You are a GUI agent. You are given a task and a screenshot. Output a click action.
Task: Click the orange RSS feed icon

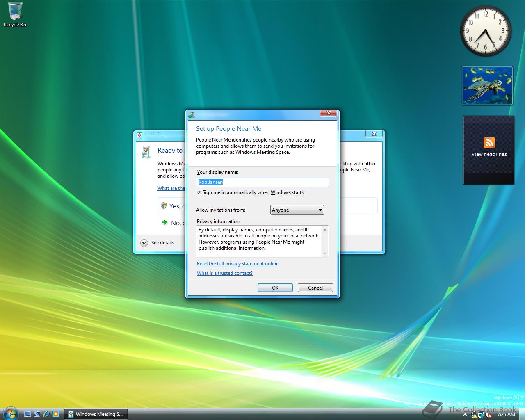489,142
